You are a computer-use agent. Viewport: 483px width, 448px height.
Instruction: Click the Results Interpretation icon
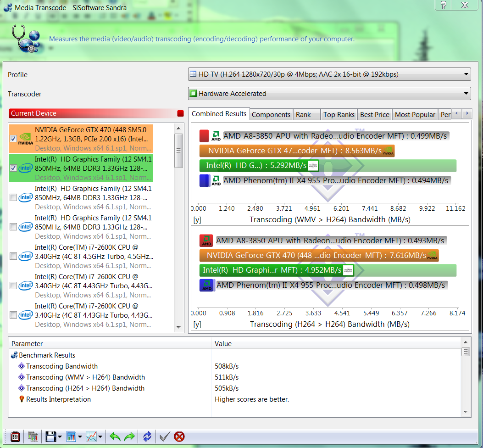(x=22, y=399)
